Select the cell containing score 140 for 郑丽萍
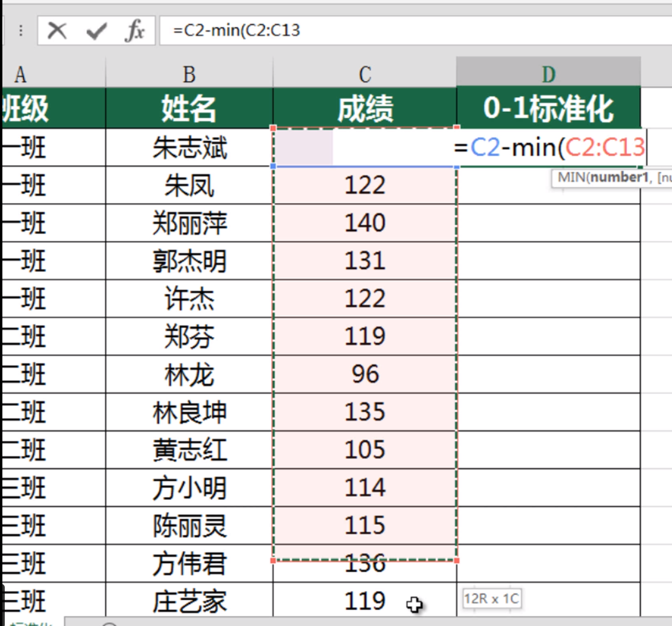This screenshot has width=672, height=626. click(x=365, y=223)
